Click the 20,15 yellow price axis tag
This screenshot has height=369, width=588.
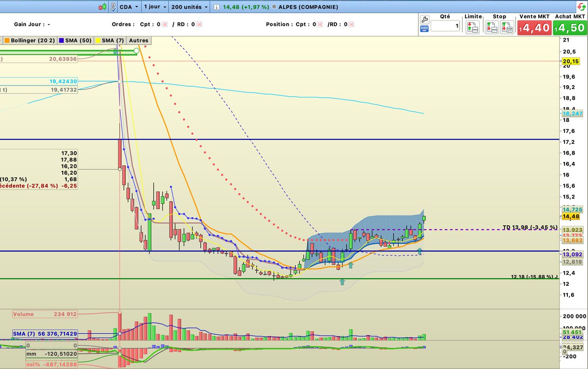[x=571, y=61]
